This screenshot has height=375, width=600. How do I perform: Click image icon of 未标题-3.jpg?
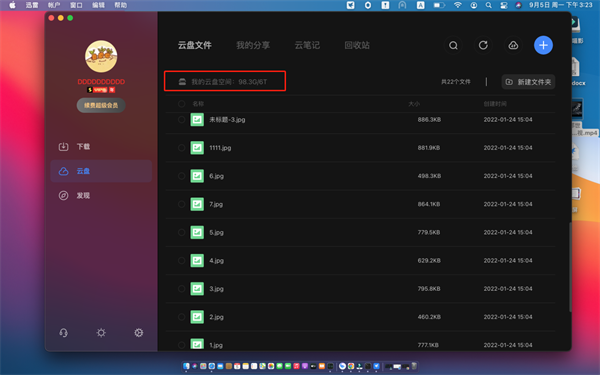click(x=197, y=119)
